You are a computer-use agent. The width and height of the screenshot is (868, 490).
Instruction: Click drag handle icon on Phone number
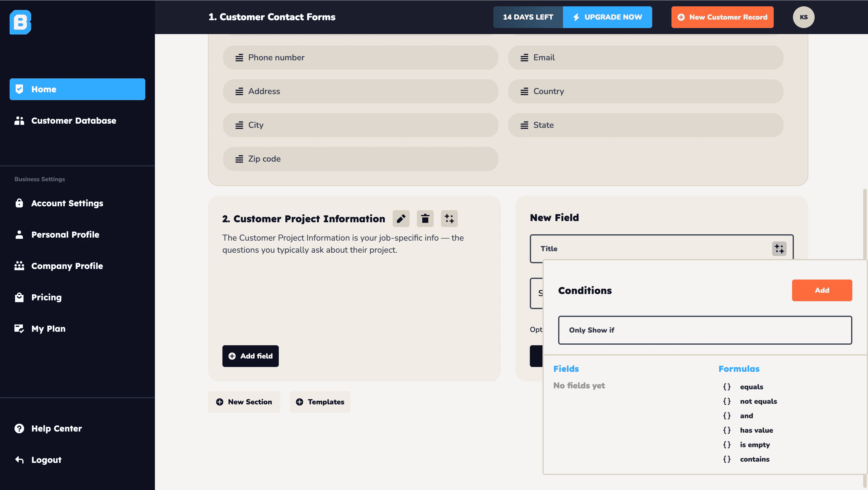pyautogui.click(x=239, y=58)
